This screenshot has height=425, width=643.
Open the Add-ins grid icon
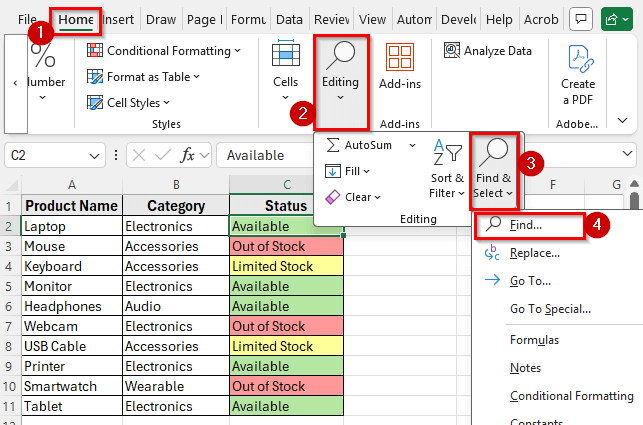pyautogui.click(x=400, y=57)
